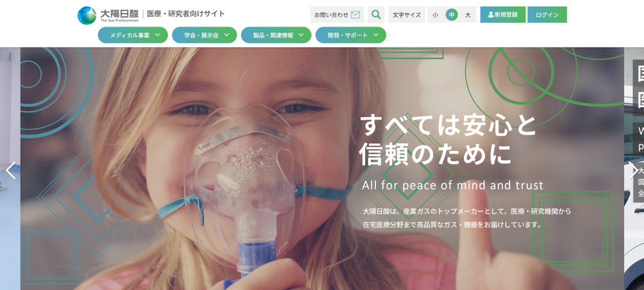Advance carousel with right arrow

(633, 171)
